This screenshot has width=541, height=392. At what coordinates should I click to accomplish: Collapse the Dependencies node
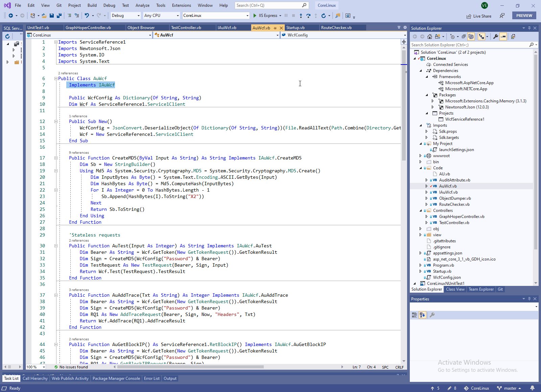coord(421,71)
